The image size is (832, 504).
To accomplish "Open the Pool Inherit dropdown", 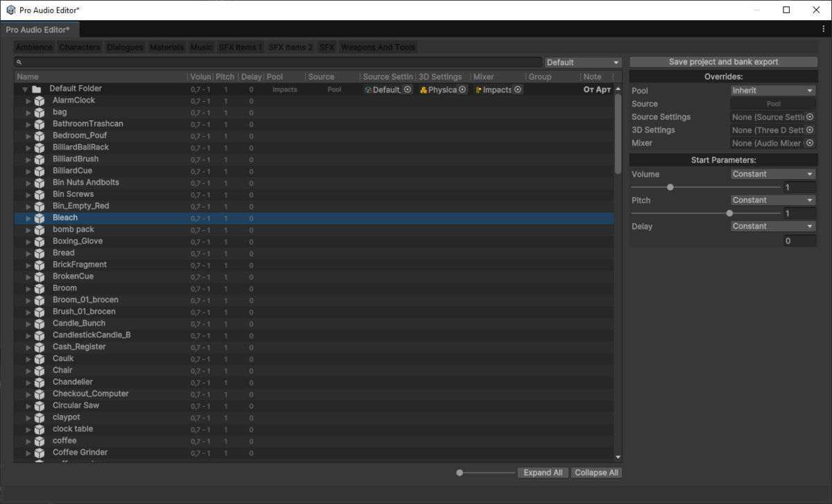I will tap(773, 91).
